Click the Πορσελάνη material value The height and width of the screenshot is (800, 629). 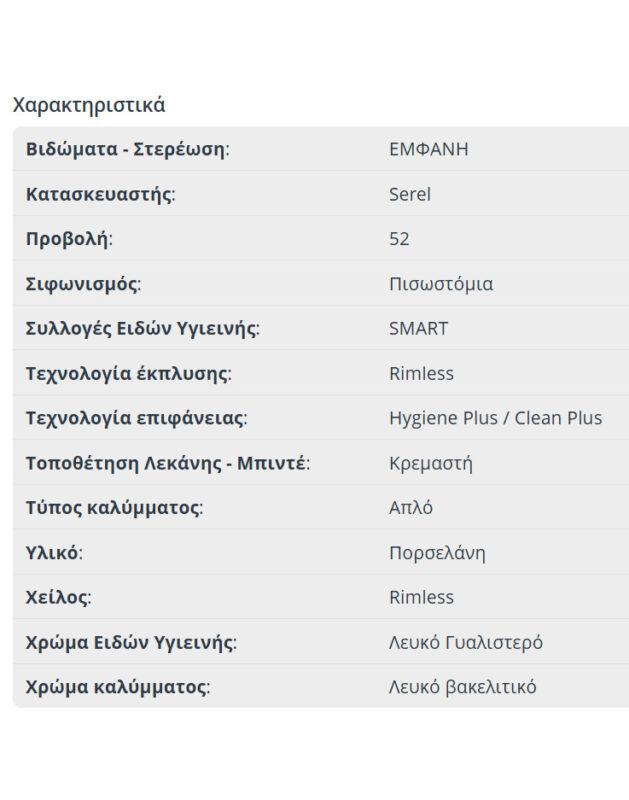pos(437,553)
